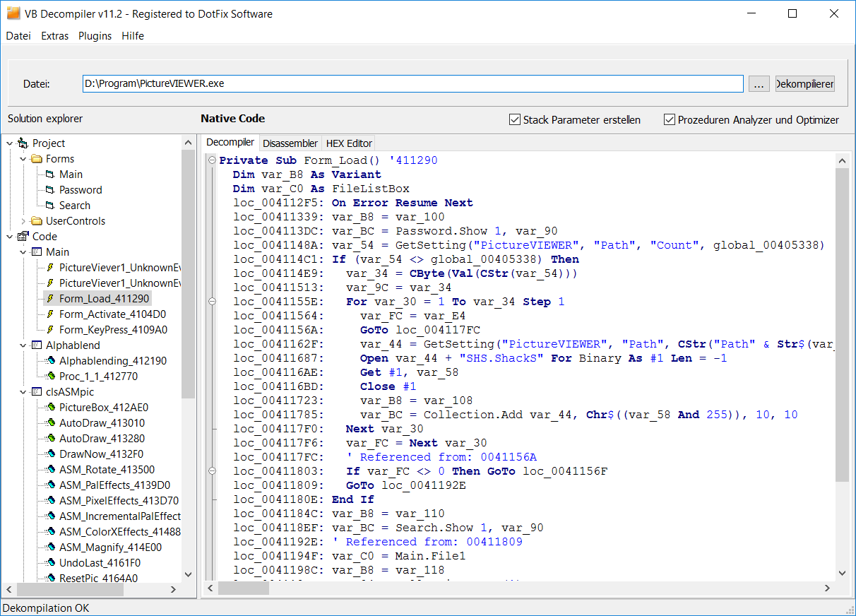Select AutoDraw_413280 in the tree

tap(102, 439)
